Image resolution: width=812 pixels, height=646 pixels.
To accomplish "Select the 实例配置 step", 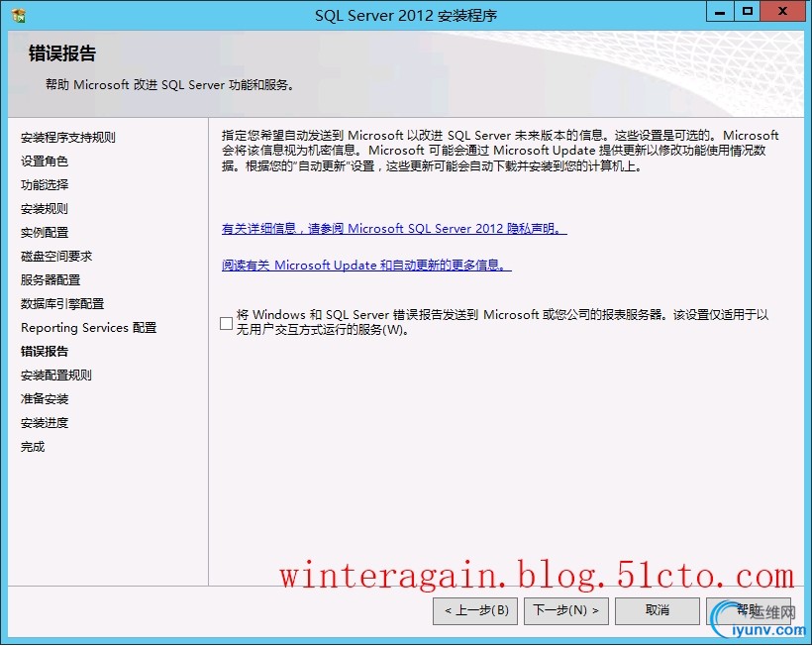I will point(45,233).
